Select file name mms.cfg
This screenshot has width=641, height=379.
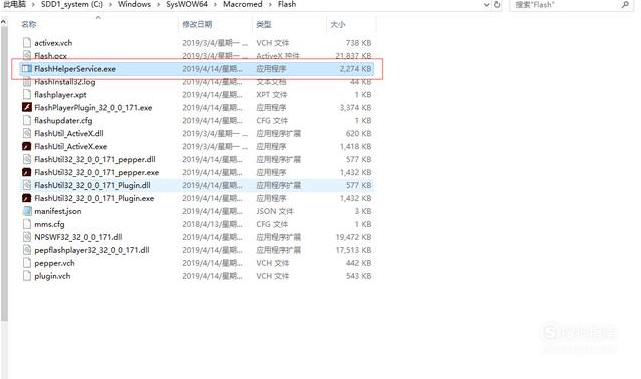tap(49, 224)
